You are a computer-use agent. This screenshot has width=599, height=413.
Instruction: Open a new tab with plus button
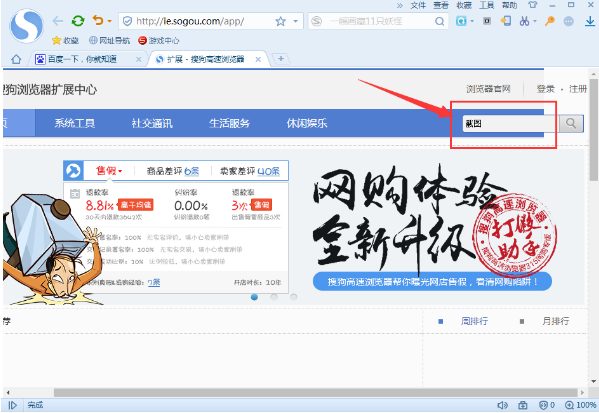tap(281, 58)
